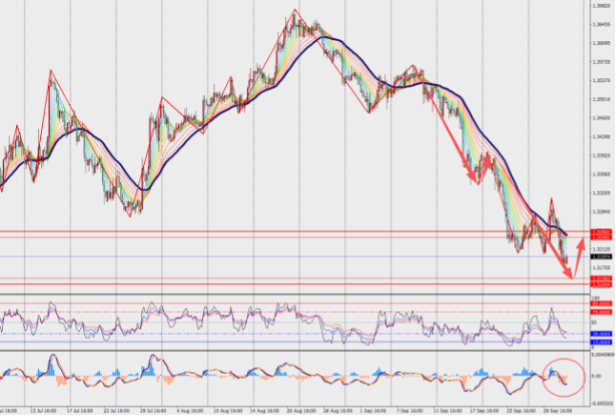Image resolution: width=616 pixels, height=416 pixels.
Task: Click the 50 level label on the RSI scale
Action: (x=594, y=323)
